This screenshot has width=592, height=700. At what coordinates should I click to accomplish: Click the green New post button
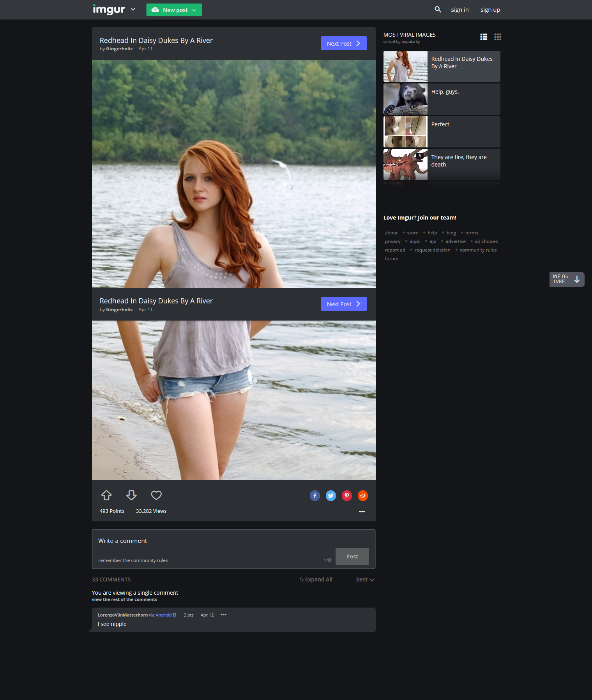click(174, 10)
